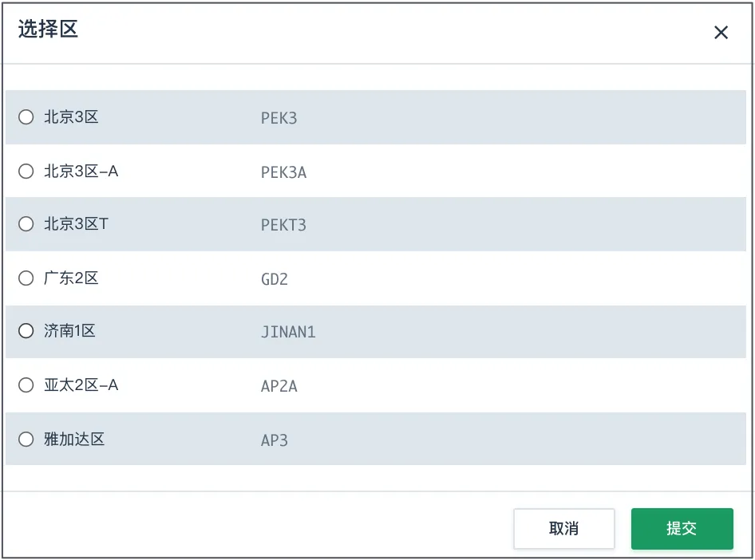This screenshot has height=560, width=755.
Task: Select the 济南1区 radio button
Action: coord(26,331)
